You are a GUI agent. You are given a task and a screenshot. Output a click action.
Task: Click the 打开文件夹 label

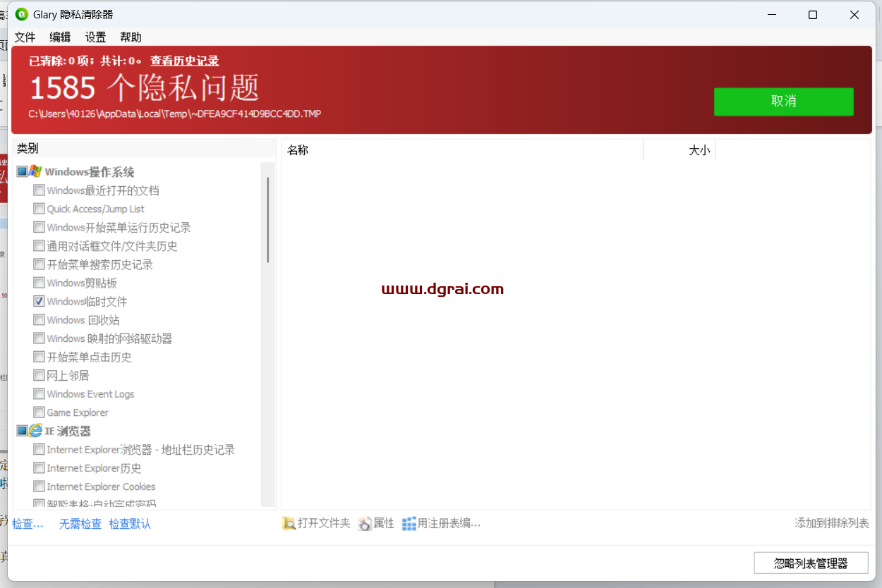point(324,523)
